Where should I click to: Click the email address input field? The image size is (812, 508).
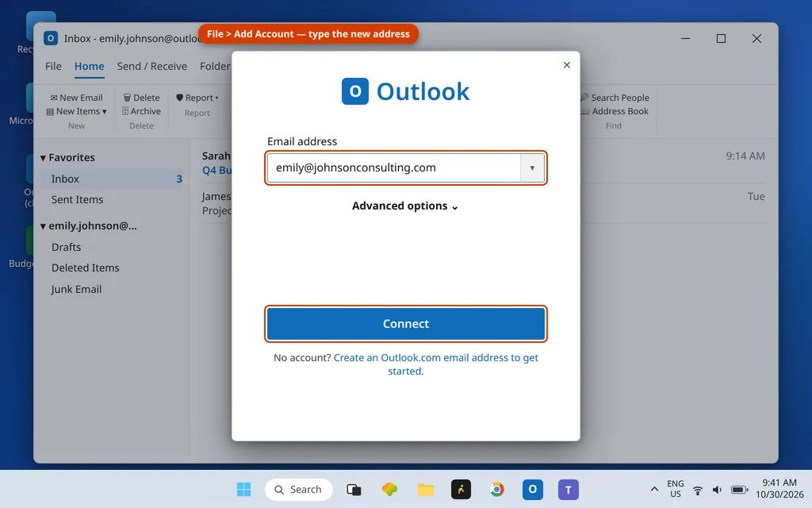point(393,168)
